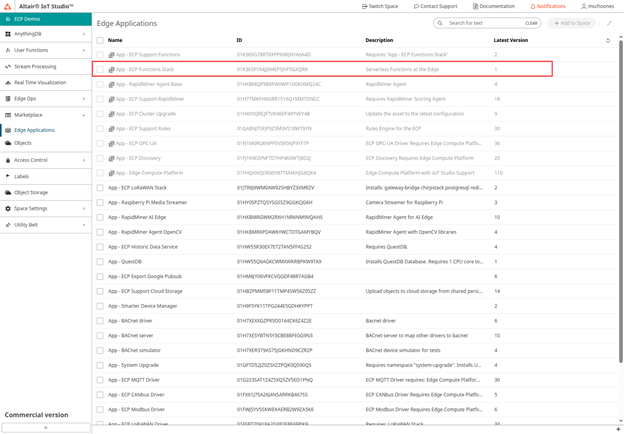Check the App - BACnet driver checkbox
This screenshot has height=434, width=624.
coord(100,321)
